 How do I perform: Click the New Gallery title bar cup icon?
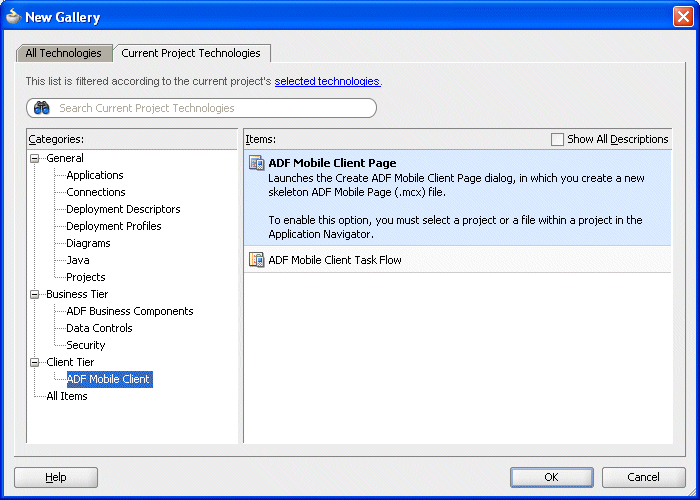[x=13, y=17]
